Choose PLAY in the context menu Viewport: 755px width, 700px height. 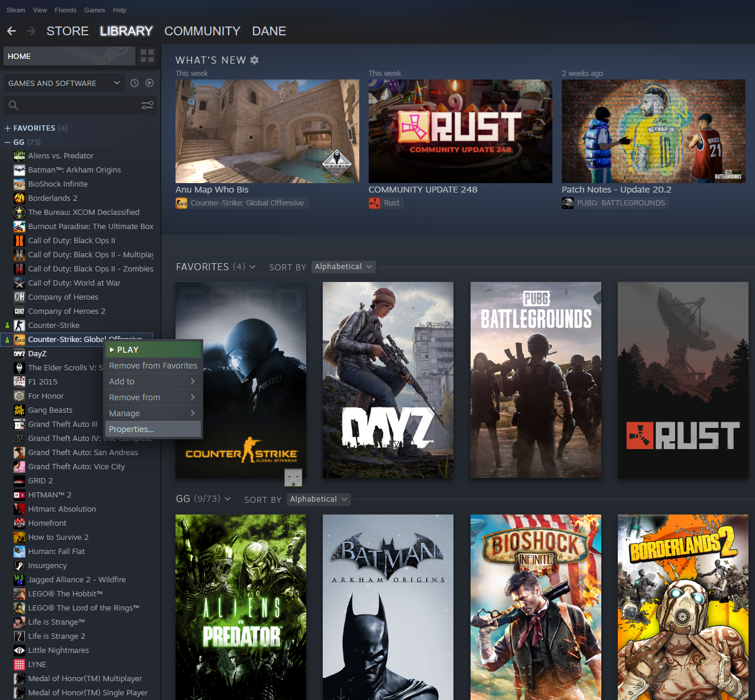(x=153, y=350)
